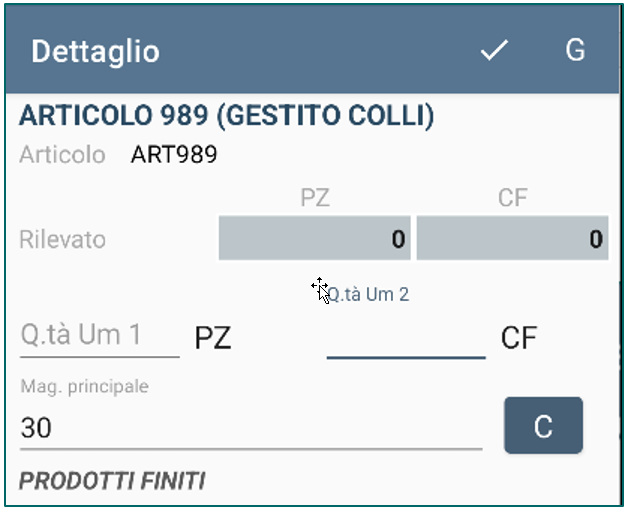
Task: Focus the Q.tà Um 2 input field
Action: (x=406, y=338)
